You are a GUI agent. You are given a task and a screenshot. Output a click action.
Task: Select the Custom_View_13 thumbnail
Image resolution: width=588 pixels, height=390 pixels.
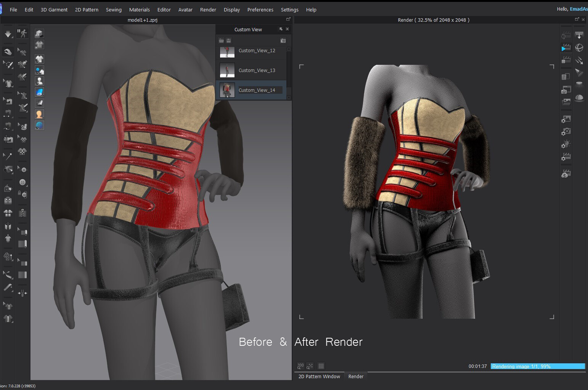227,70
